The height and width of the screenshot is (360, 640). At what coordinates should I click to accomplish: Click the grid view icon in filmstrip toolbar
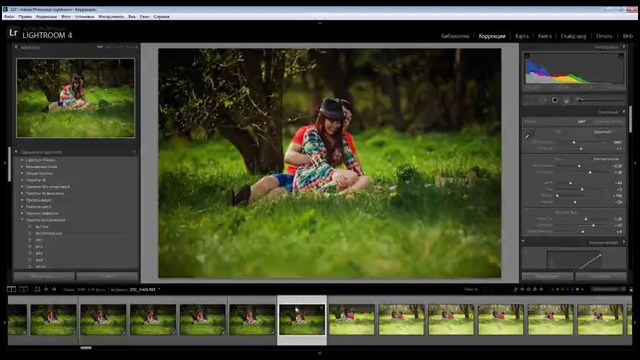click(37, 289)
